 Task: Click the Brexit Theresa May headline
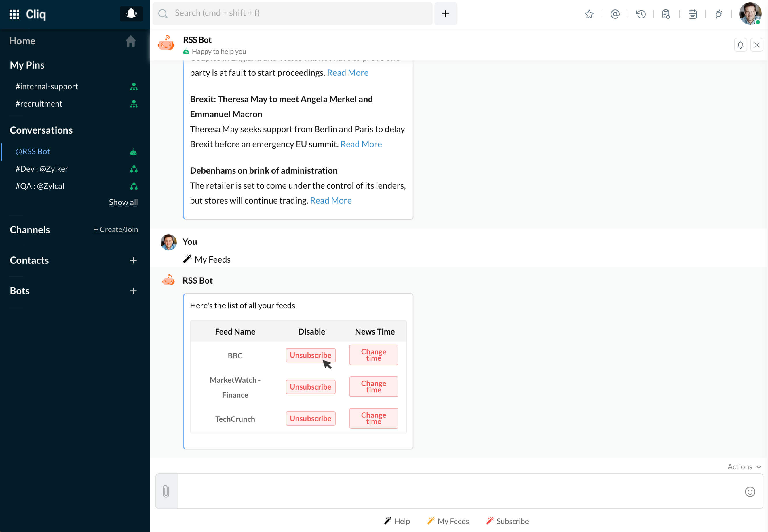coord(281,107)
